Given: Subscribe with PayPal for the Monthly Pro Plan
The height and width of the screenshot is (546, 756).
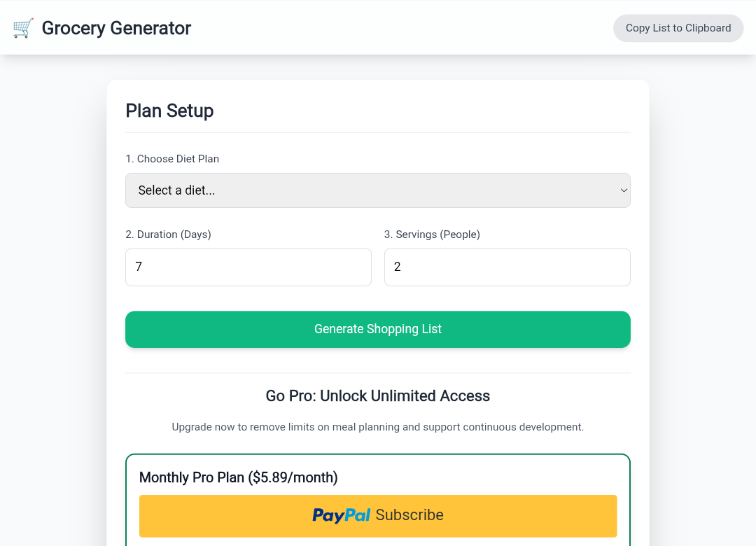Looking at the screenshot, I should pyautogui.click(x=378, y=515).
